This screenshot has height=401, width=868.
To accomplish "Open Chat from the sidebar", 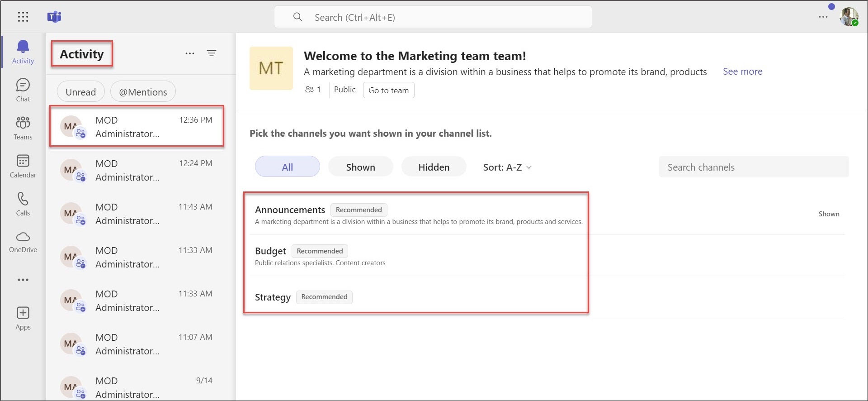I will (23, 85).
